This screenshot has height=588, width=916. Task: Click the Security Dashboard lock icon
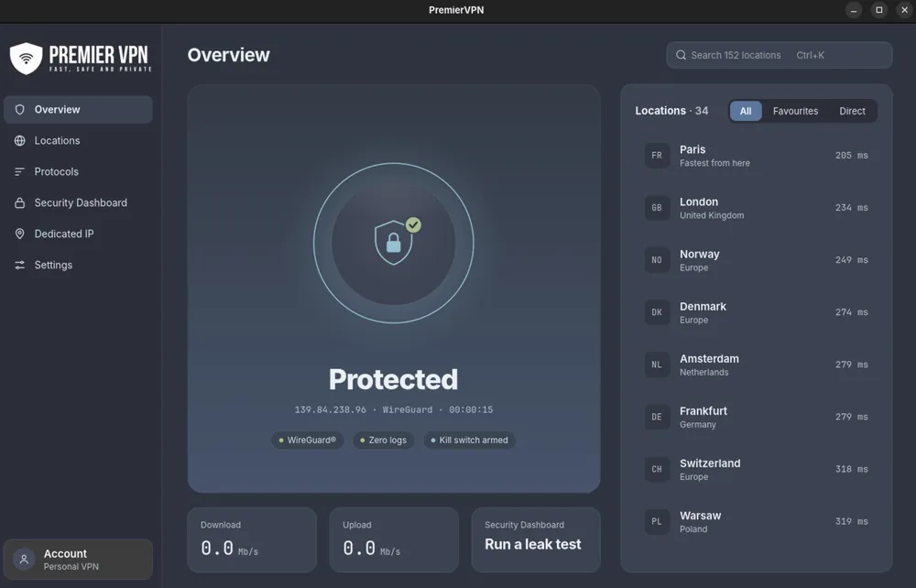pyautogui.click(x=20, y=202)
